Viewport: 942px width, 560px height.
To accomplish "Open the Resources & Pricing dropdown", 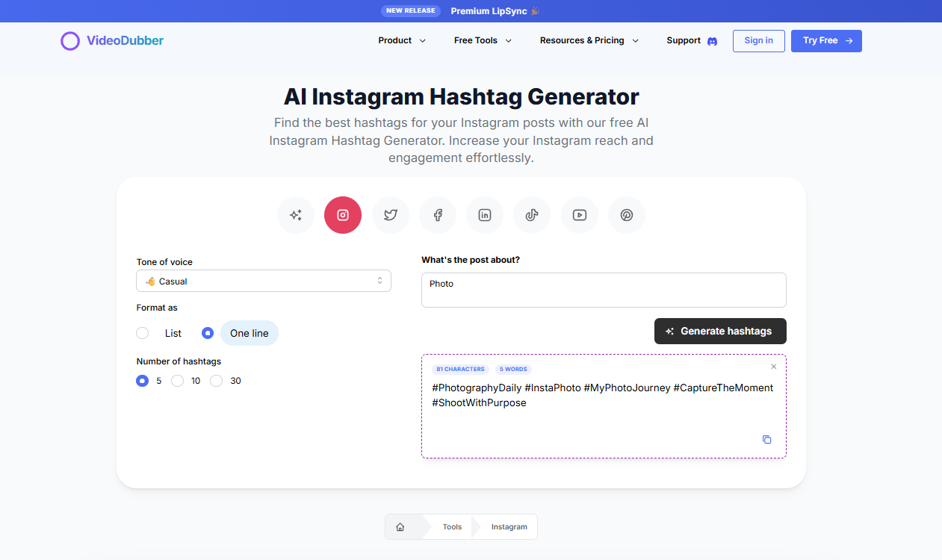I will click(589, 40).
